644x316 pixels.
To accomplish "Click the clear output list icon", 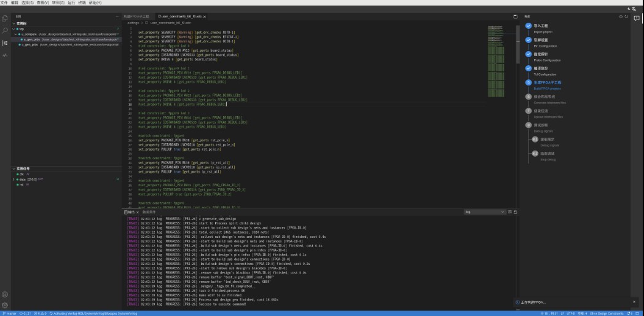I will [x=510, y=212].
